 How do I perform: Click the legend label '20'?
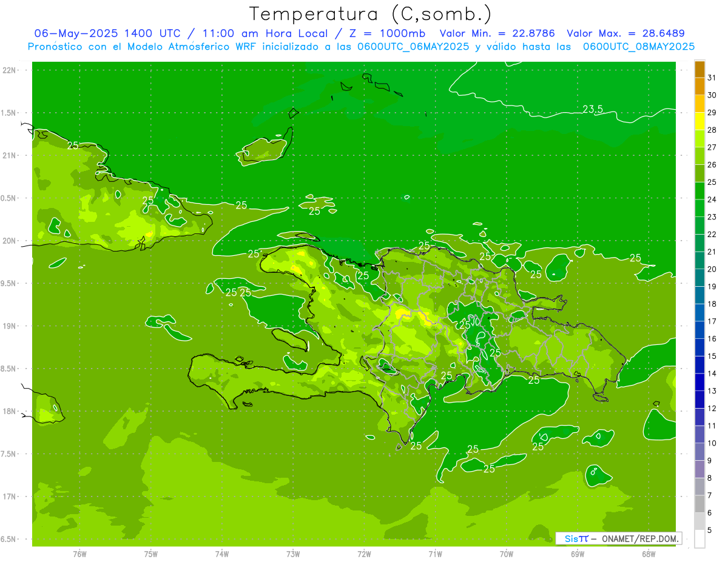click(x=712, y=269)
